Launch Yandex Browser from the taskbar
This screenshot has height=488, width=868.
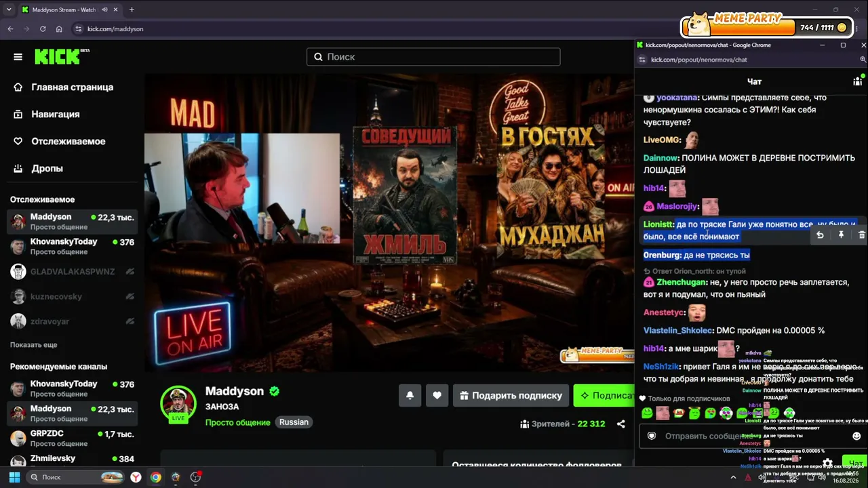click(x=136, y=477)
